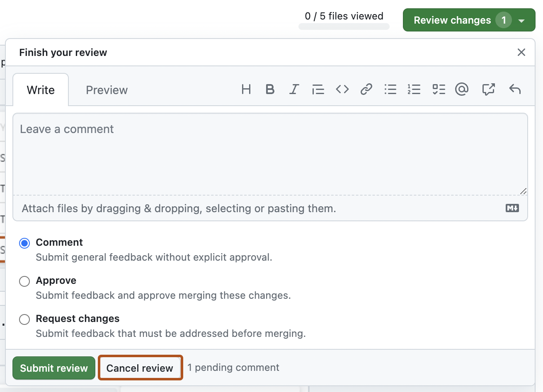
Task: Close the Finish your review dialog
Action: [521, 52]
